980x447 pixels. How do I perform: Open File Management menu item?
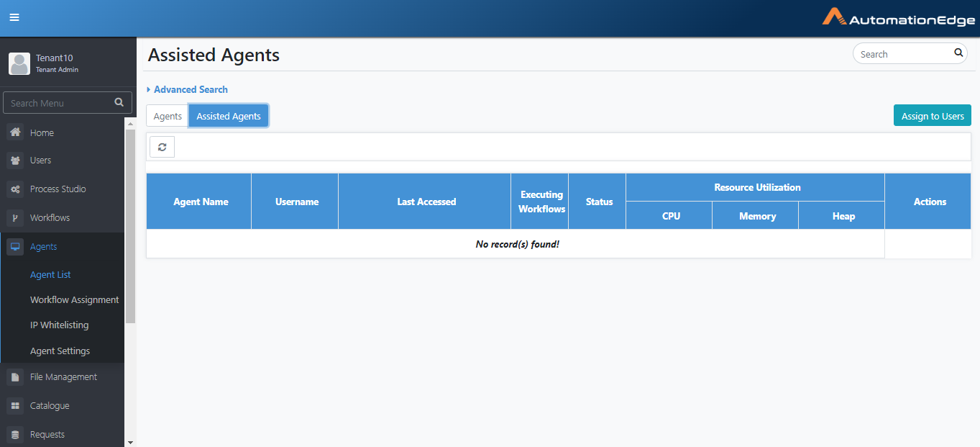[63, 376]
